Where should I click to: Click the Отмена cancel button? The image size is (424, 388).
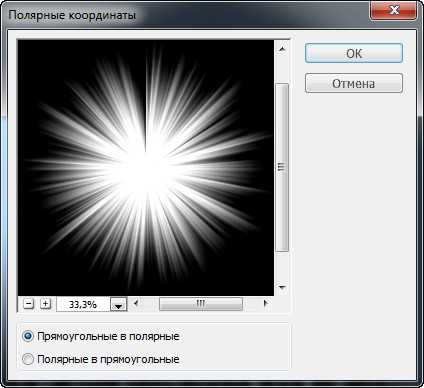(x=354, y=83)
